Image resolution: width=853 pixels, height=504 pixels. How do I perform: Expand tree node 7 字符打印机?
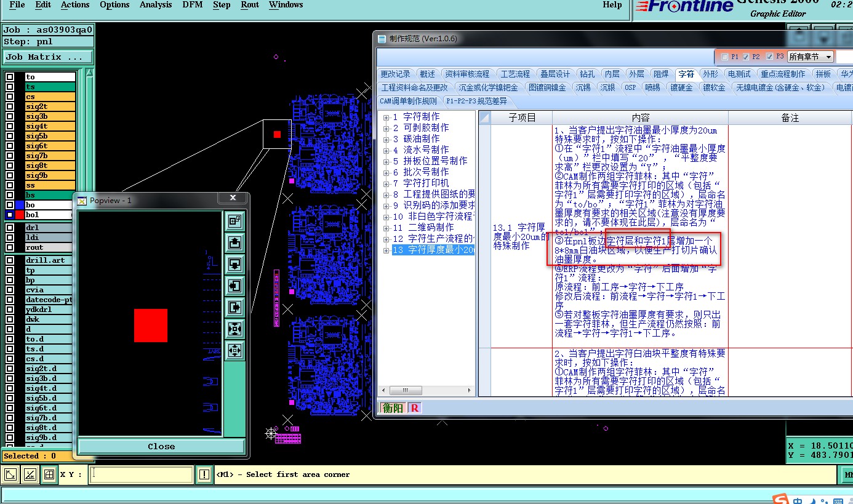click(x=386, y=184)
